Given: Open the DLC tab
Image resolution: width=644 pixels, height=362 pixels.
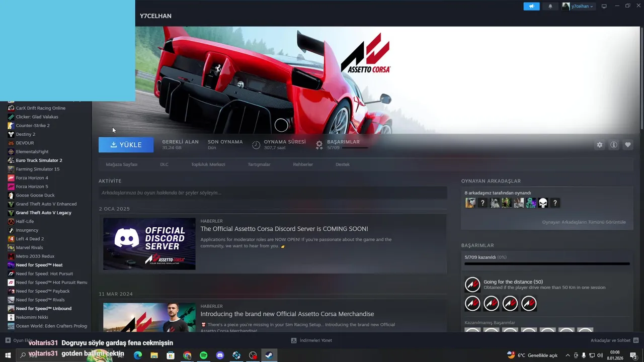Looking at the screenshot, I should point(165,164).
